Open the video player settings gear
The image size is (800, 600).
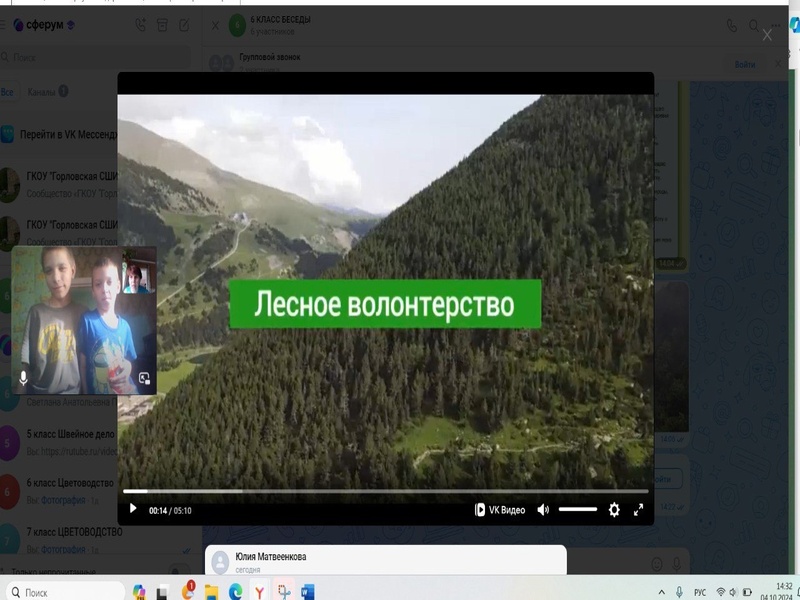[x=614, y=510]
